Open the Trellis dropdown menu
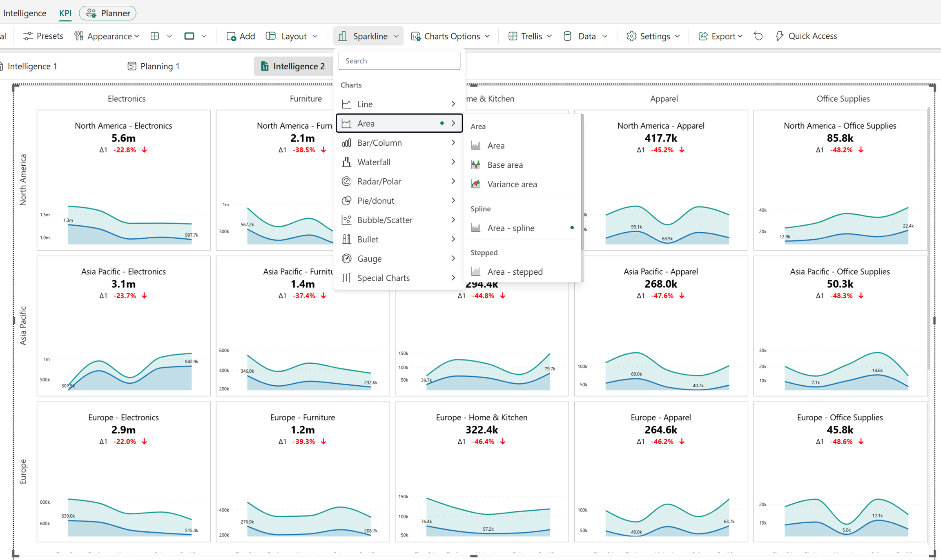 pyautogui.click(x=530, y=36)
